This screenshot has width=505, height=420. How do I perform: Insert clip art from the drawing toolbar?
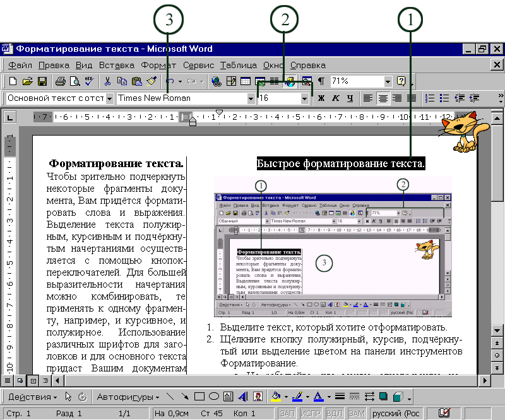coord(258,397)
